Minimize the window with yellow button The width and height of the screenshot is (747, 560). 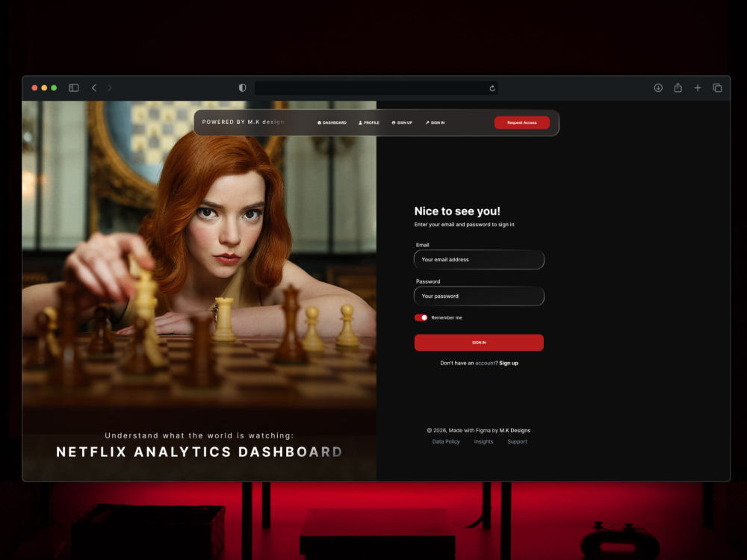44,87
